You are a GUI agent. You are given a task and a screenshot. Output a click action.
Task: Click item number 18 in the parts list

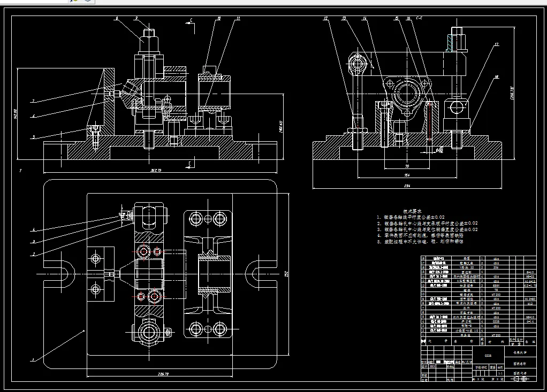coord(423,258)
